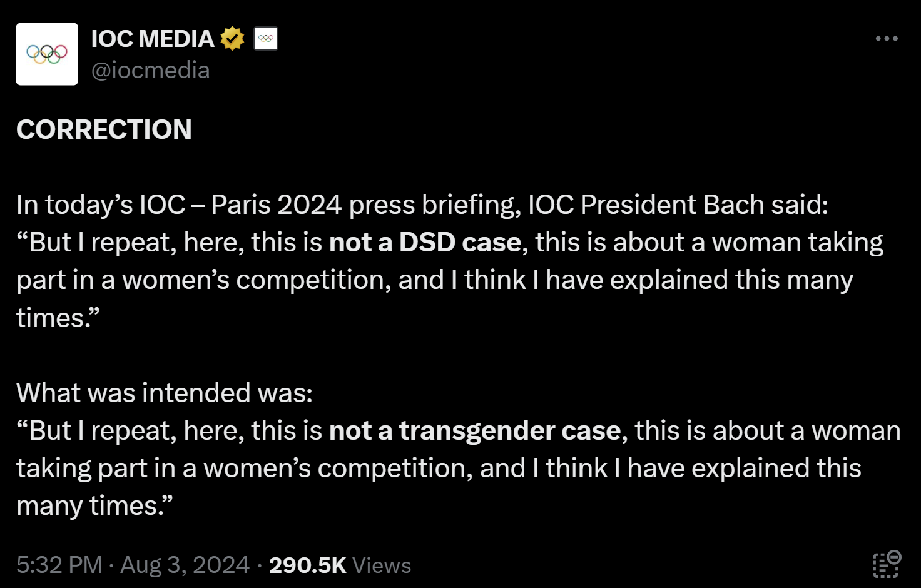Click the small Olympic rings affiliate badge

[266, 39]
